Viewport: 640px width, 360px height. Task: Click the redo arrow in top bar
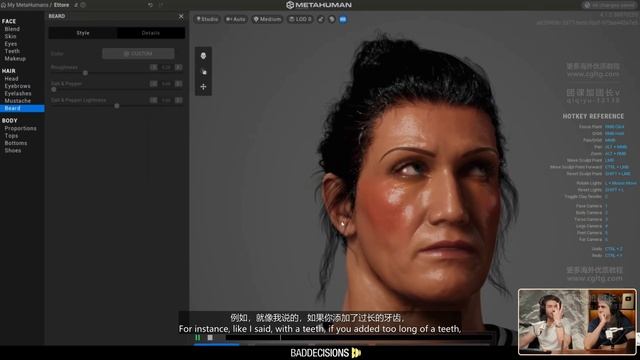161,5
